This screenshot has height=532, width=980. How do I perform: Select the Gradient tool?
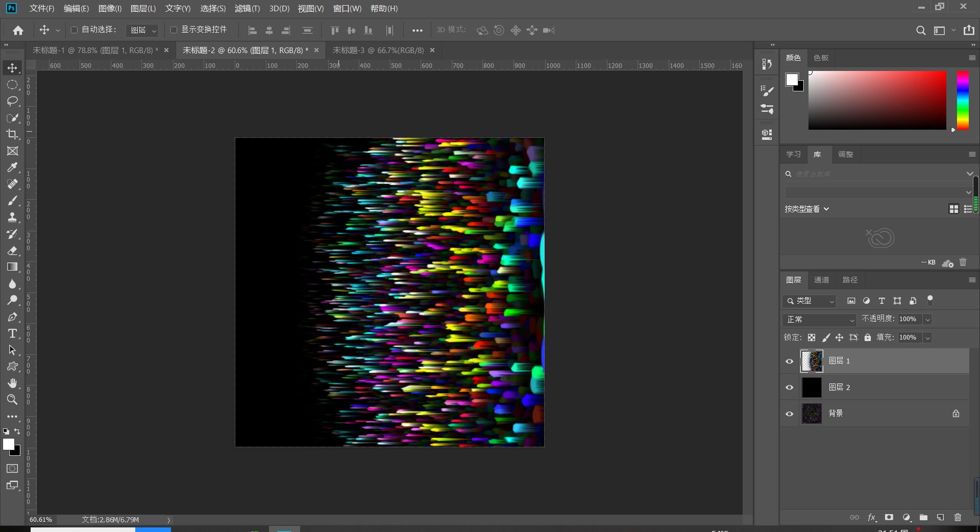coord(12,267)
